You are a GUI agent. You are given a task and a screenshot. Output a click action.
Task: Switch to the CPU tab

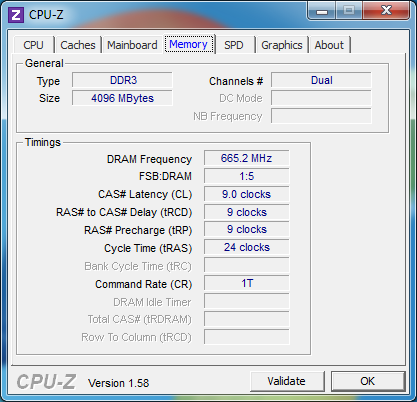pos(33,45)
